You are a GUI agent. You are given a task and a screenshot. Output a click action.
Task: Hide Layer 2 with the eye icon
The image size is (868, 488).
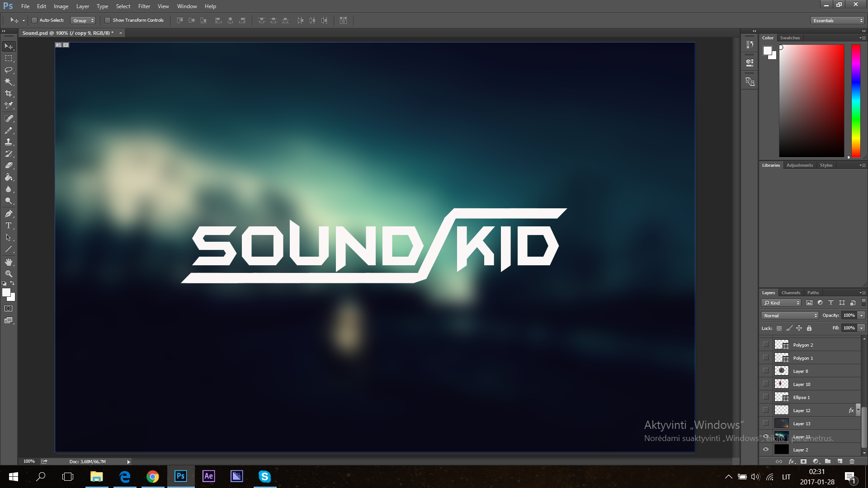[x=766, y=450]
